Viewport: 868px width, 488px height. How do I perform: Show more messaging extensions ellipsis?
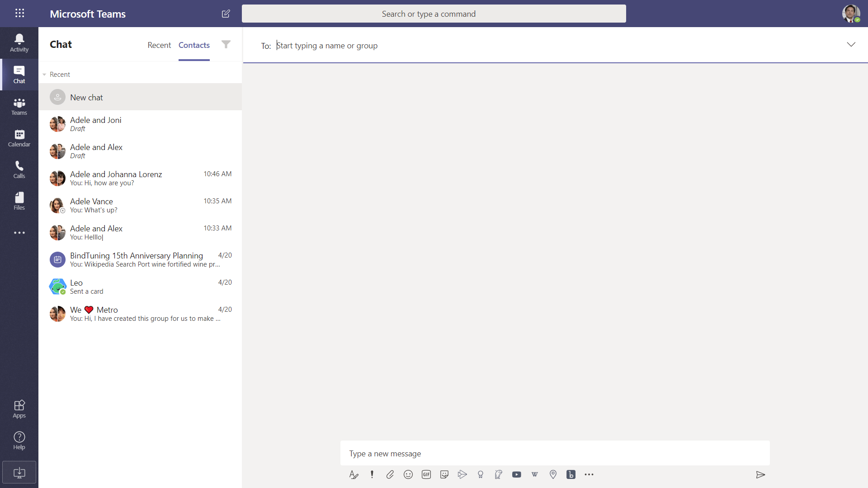[x=589, y=474]
